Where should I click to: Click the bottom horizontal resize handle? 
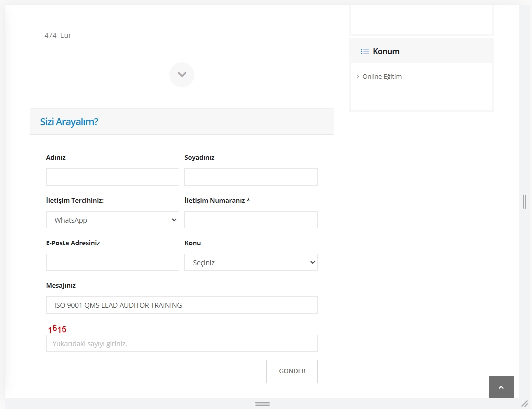coord(262,404)
